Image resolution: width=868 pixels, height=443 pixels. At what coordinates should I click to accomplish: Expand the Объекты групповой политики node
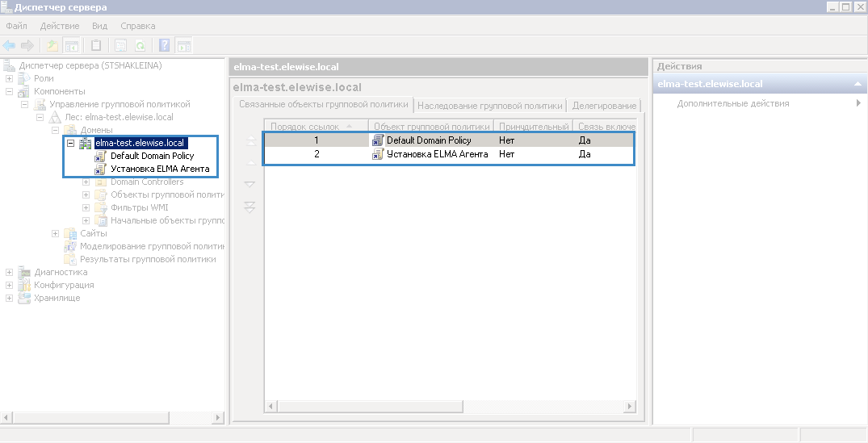click(x=86, y=194)
